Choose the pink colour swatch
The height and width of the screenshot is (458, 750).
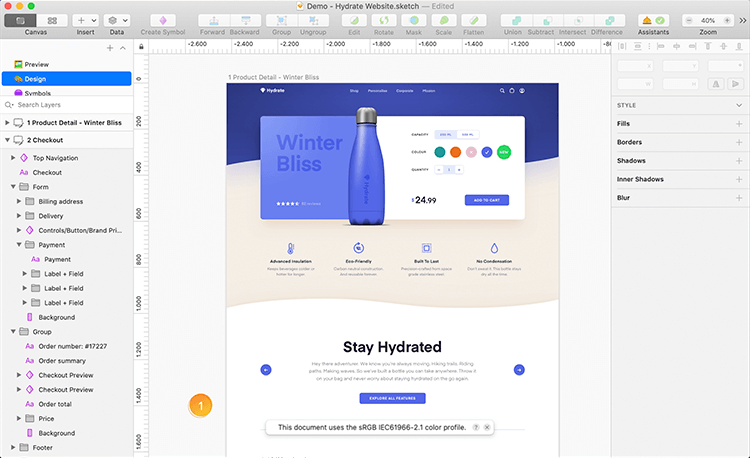(x=471, y=152)
